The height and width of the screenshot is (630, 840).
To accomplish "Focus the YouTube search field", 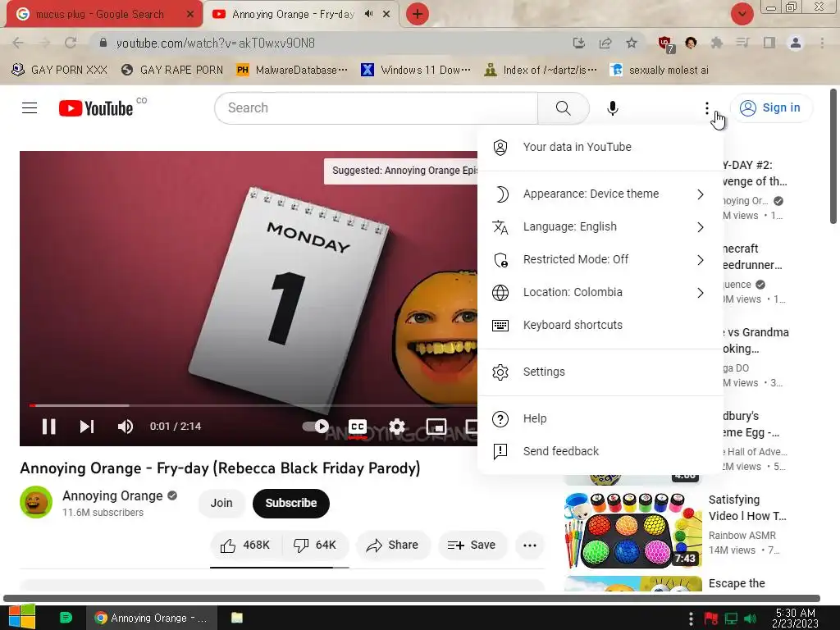I will (376, 108).
